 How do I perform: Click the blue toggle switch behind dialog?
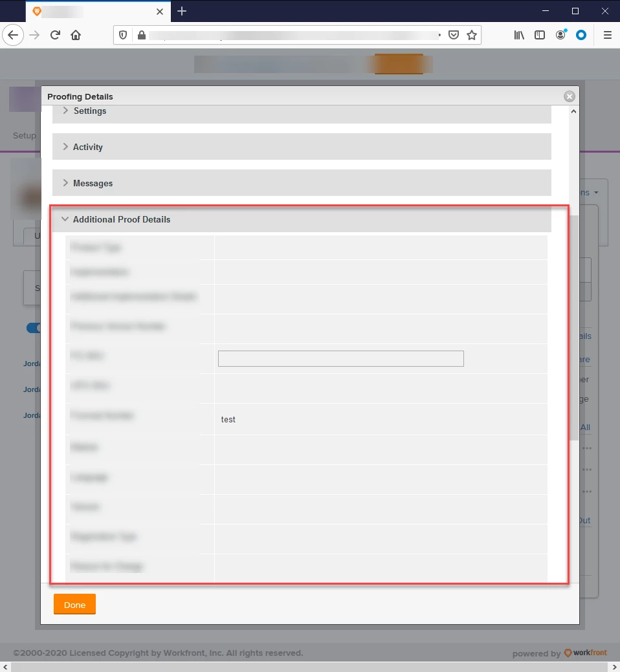tap(34, 328)
